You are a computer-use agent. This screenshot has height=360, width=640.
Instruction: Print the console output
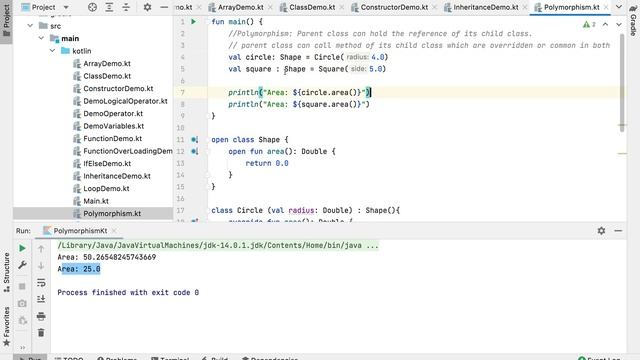point(41,316)
